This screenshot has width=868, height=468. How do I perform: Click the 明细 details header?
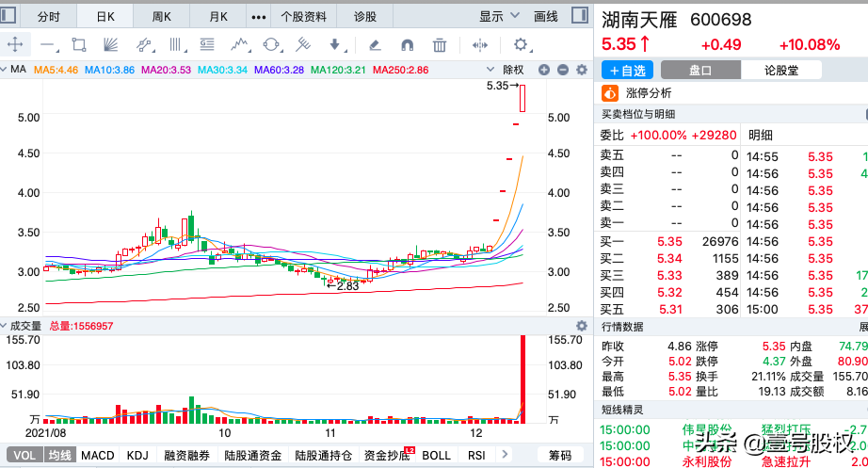[x=761, y=135]
